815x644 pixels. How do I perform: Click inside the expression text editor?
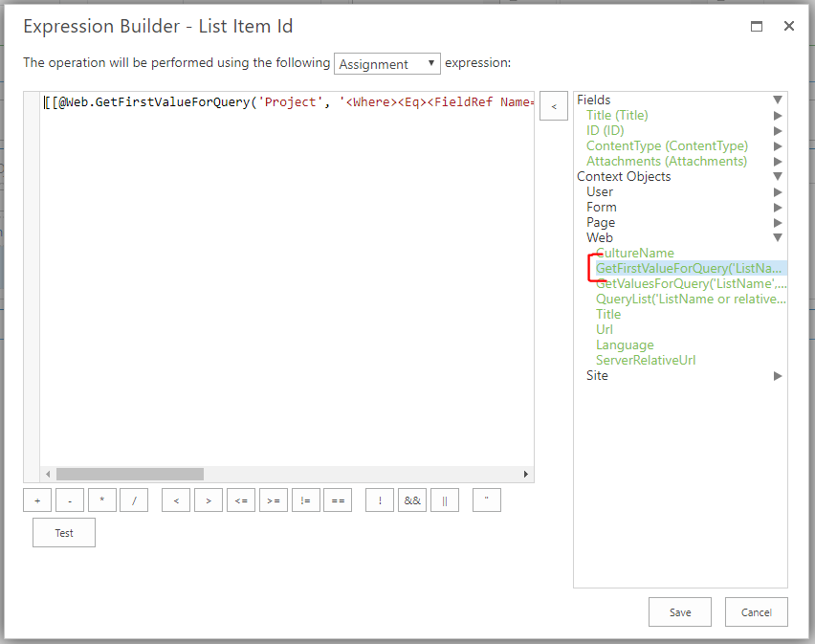[x=287, y=287]
